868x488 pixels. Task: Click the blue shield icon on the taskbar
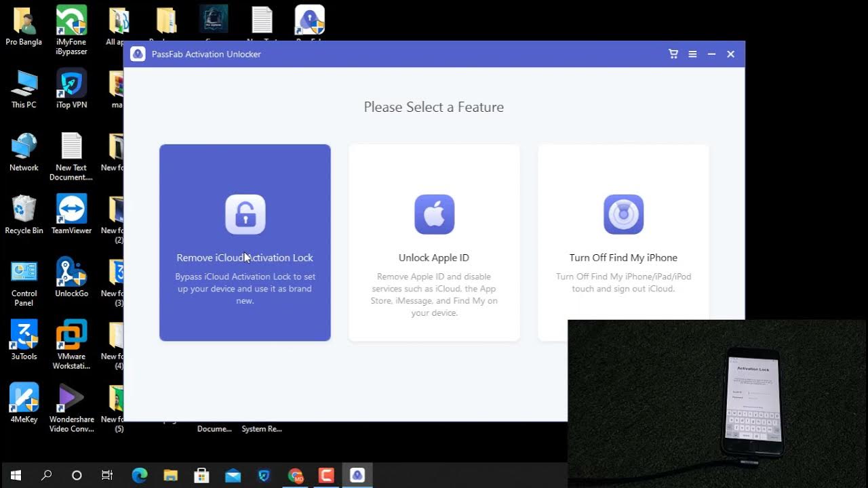[264, 476]
